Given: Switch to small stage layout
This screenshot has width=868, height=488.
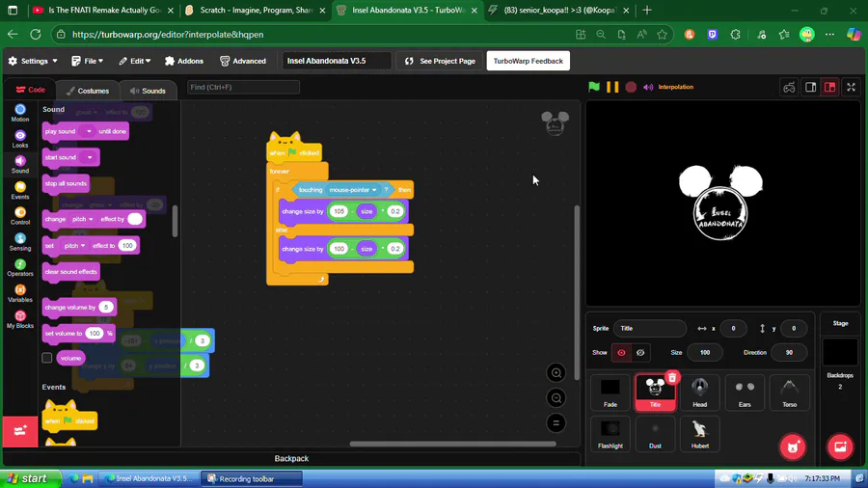Looking at the screenshot, I should [x=811, y=88].
